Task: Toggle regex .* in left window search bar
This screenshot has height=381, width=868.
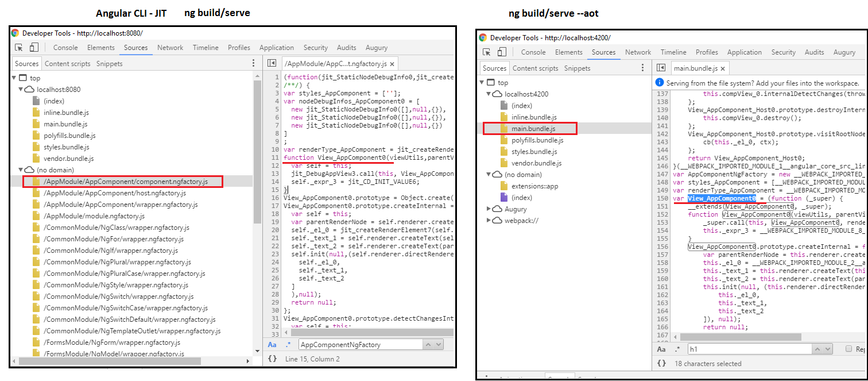Action: [x=289, y=345]
